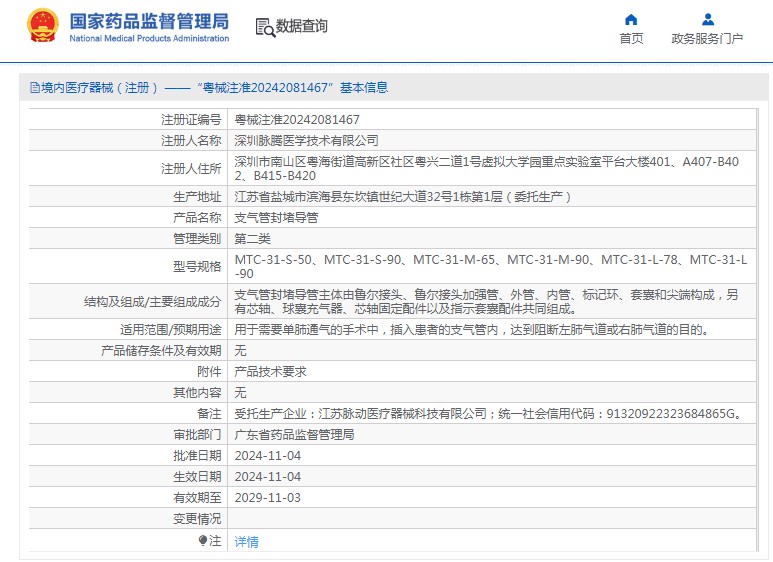Click the National Medical Products Administration subtitle
Image resolution: width=773 pixels, height=562 pixels.
(x=149, y=38)
